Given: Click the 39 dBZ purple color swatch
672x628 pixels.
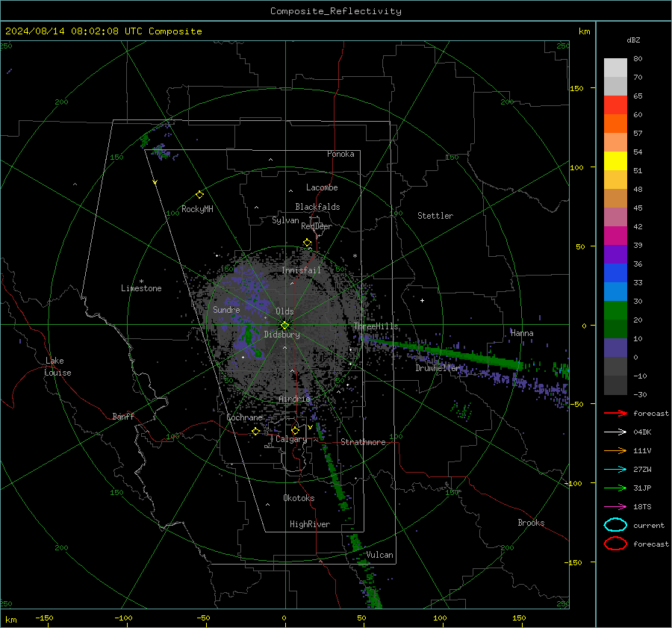Looking at the screenshot, I should [x=615, y=254].
